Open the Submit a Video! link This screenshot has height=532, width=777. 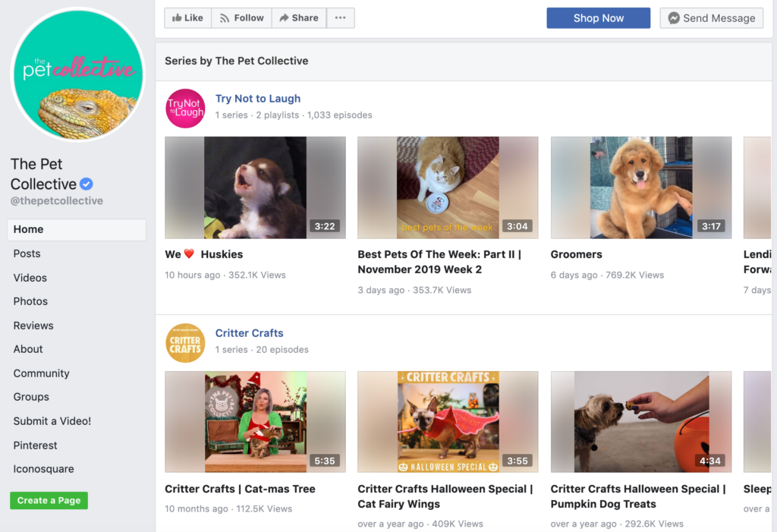pos(52,420)
